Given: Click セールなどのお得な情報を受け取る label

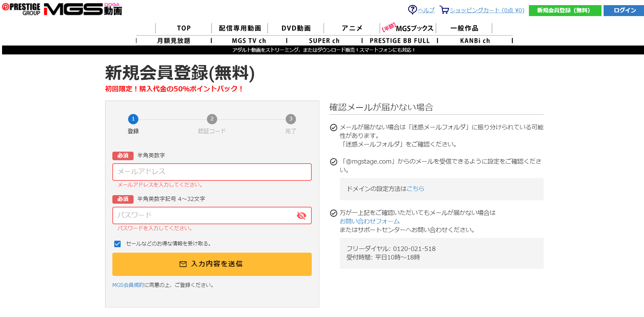Looking at the screenshot, I should tap(169, 244).
